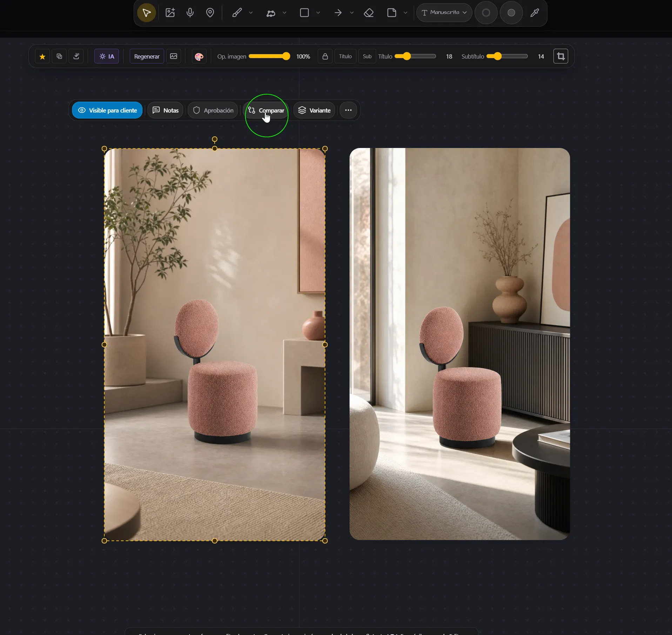The width and height of the screenshot is (672, 635).
Task: Select the pointer selection tool
Action: click(x=147, y=13)
